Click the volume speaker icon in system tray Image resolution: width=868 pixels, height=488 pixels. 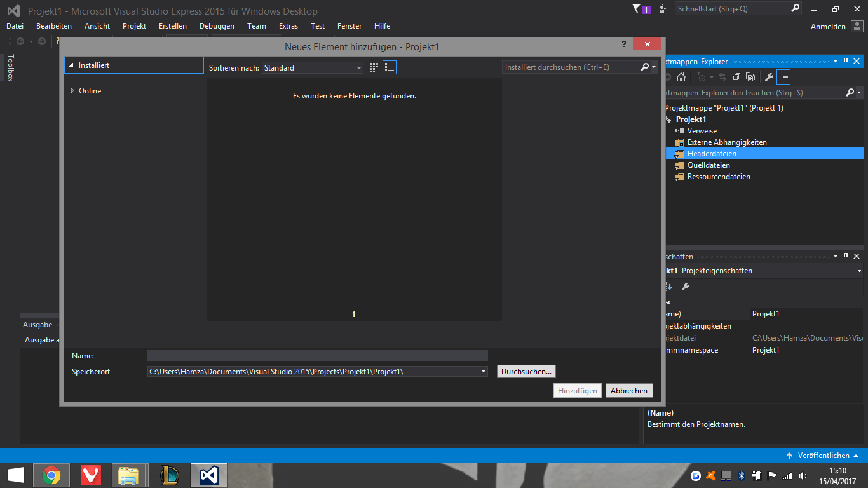tap(803, 475)
